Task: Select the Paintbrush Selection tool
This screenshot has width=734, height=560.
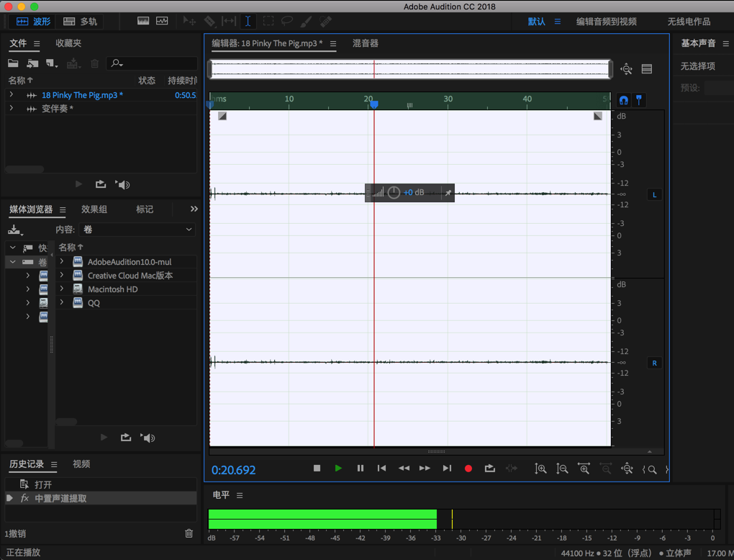Action: (306, 21)
